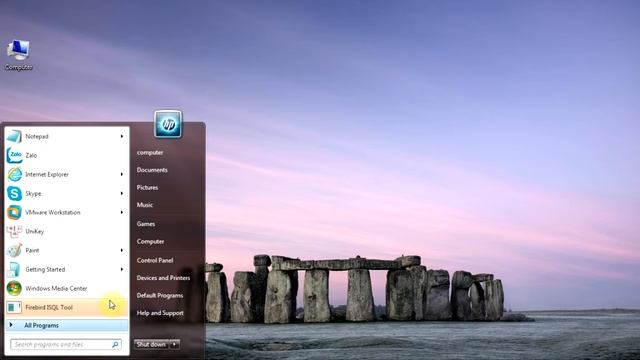Viewport: 640px width, 360px height.
Task: Select the Skype label text
Action: click(33, 193)
